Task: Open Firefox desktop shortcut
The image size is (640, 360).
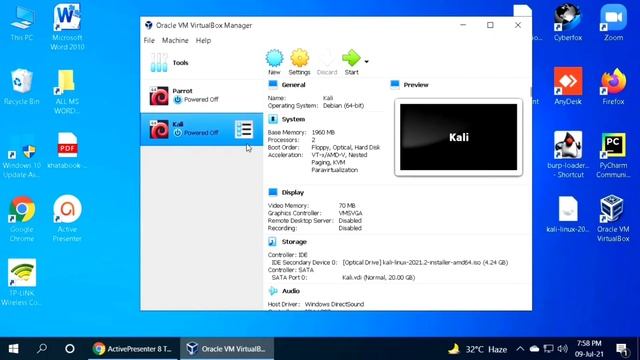Action: [613, 87]
